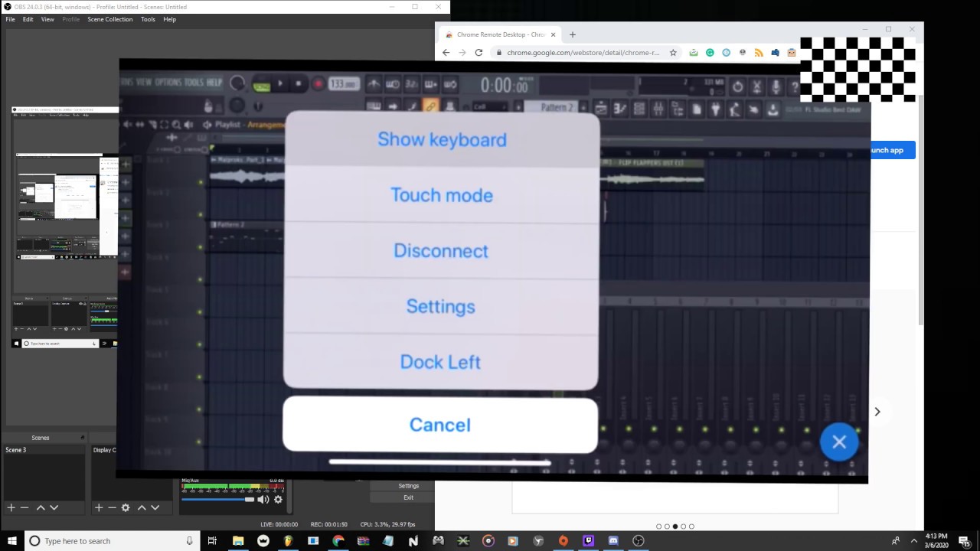Image resolution: width=980 pixels, height=551 pixels.
Task: Open Mic/Aux audio settings gear
Action: 278,499
